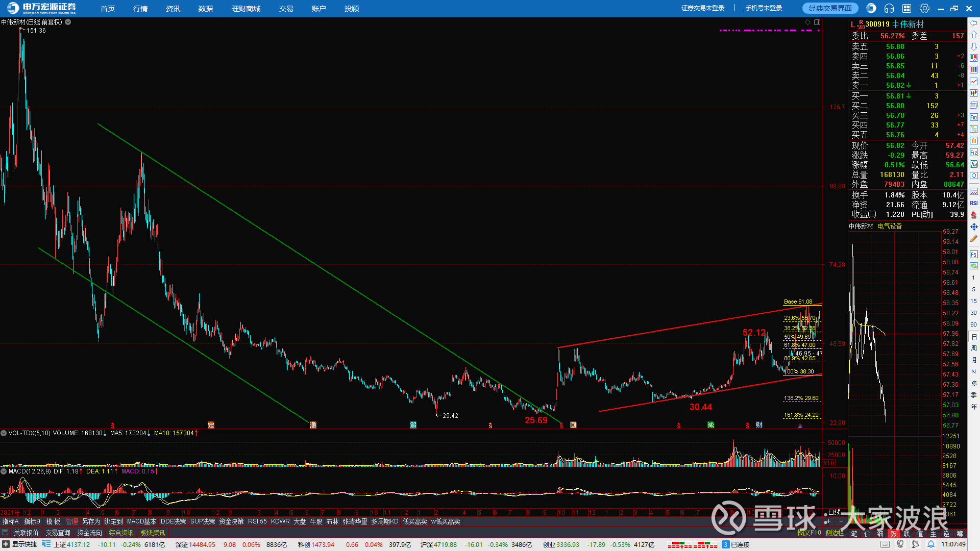
Task: Click the diamond icon above the chart
Action: tap(807, 22)
